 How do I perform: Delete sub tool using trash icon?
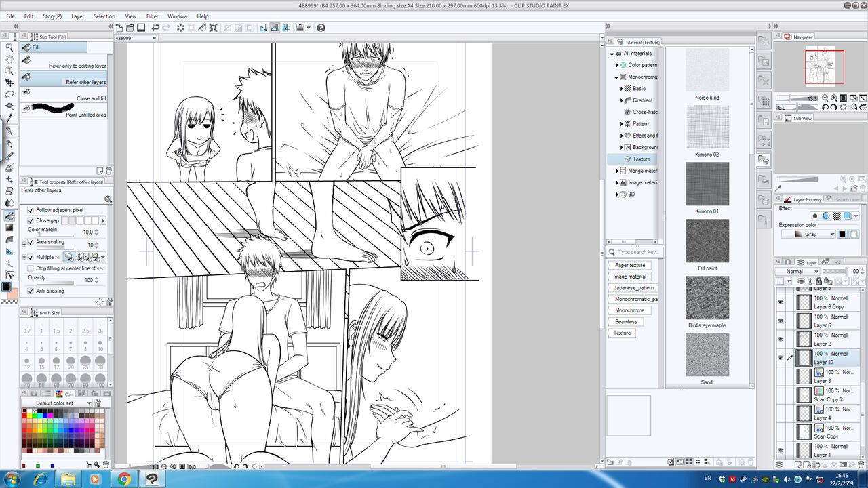point(109,171)
